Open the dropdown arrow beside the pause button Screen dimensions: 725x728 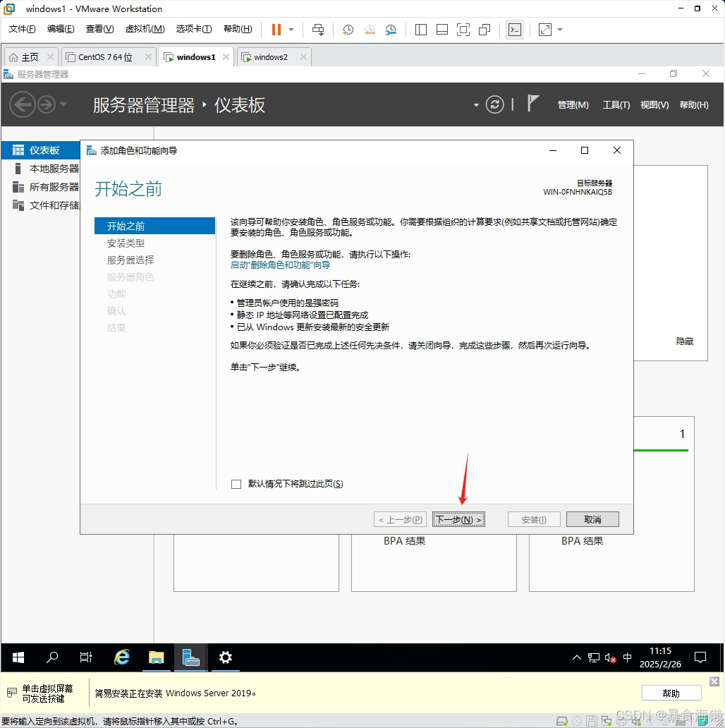pos(291,29)
